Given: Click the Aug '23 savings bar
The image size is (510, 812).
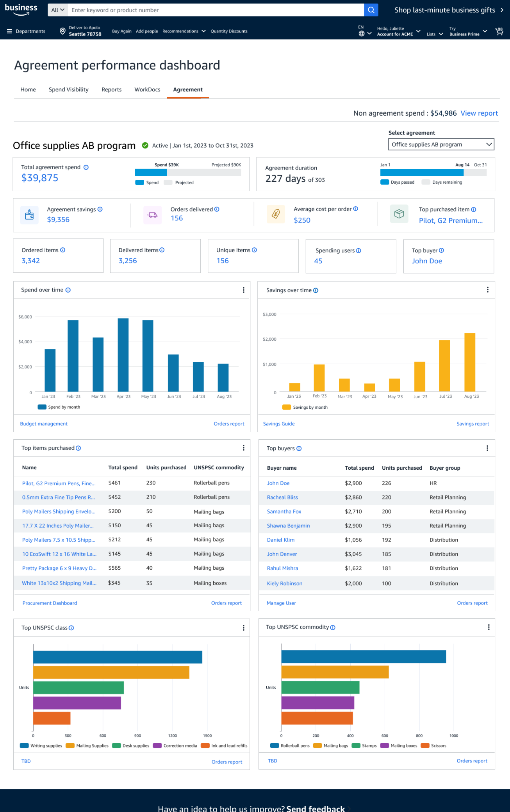Looking at the screenshot, I should pos(469,362).
